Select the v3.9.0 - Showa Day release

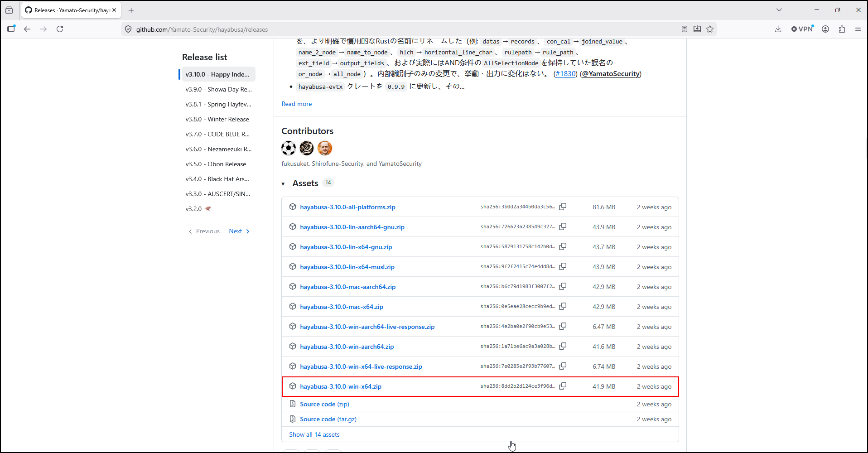click(x=219, y=89)
